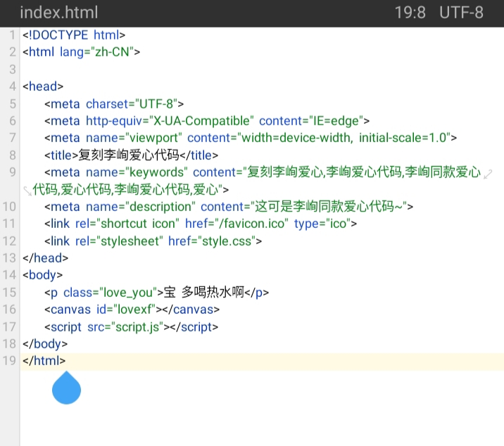Click the title text 复刻李峋爱心代码
The width and height of the screenshot is (504, 446).
coord(129,155)
